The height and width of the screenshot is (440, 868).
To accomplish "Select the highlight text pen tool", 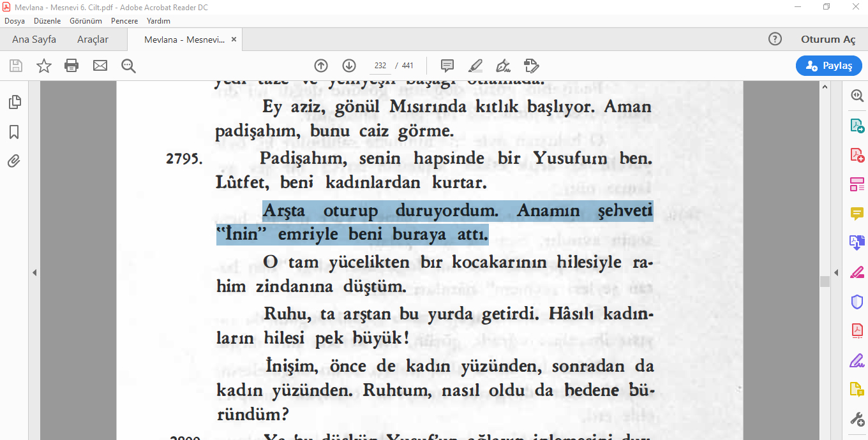I will [475, 66].
